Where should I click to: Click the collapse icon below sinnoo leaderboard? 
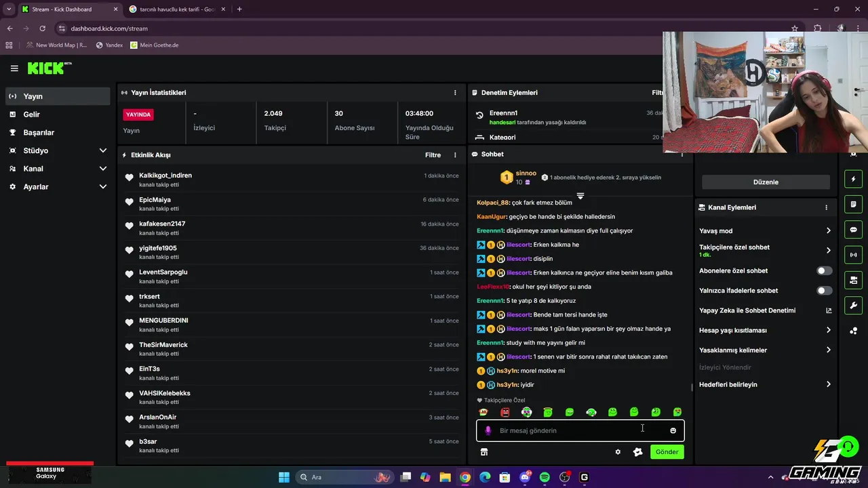click(580, 196)
